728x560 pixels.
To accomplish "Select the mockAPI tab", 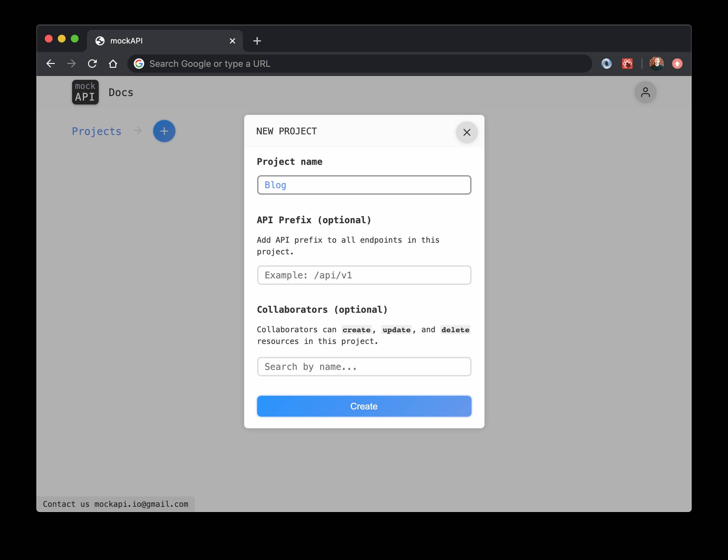I will pos(165,41).
